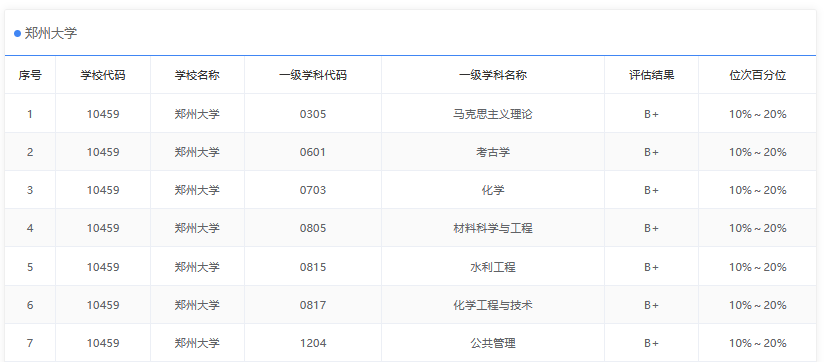Image resolution: width=827 pixels, height=362 pixels.
Task: Click the 公共管理 subject name
Action: 493,343
